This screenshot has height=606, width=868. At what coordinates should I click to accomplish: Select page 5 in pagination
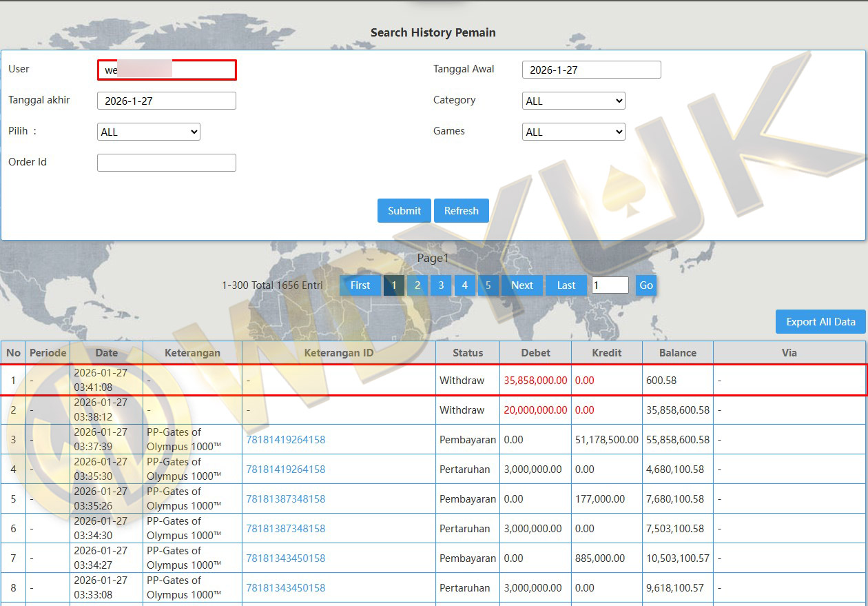coord(488,285)
